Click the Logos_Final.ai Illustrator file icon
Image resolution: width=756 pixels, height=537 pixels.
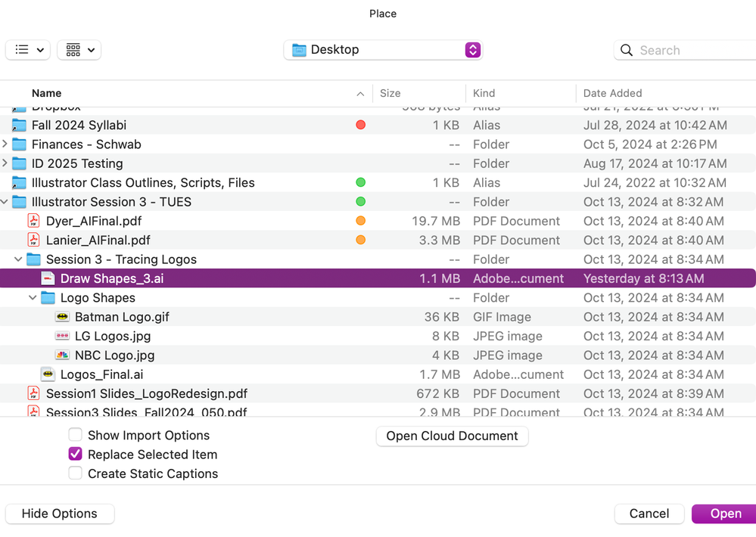tap(47, 374)
